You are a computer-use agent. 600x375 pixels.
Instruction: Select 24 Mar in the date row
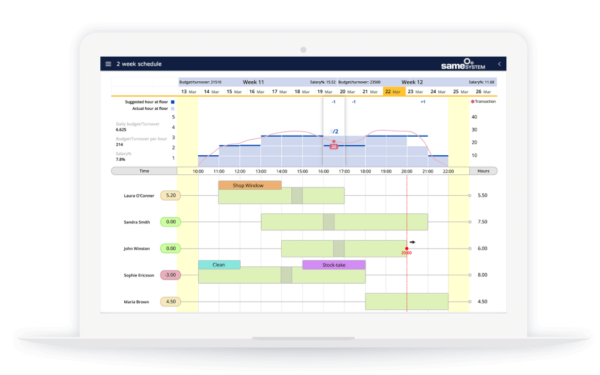438,92
